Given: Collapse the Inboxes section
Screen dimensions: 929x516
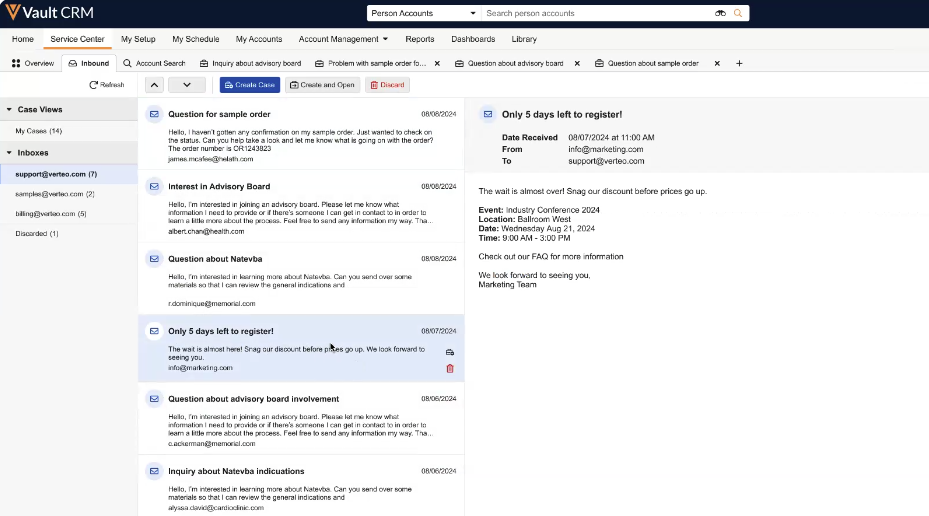Looking at the screenshot, I should 9,153.
